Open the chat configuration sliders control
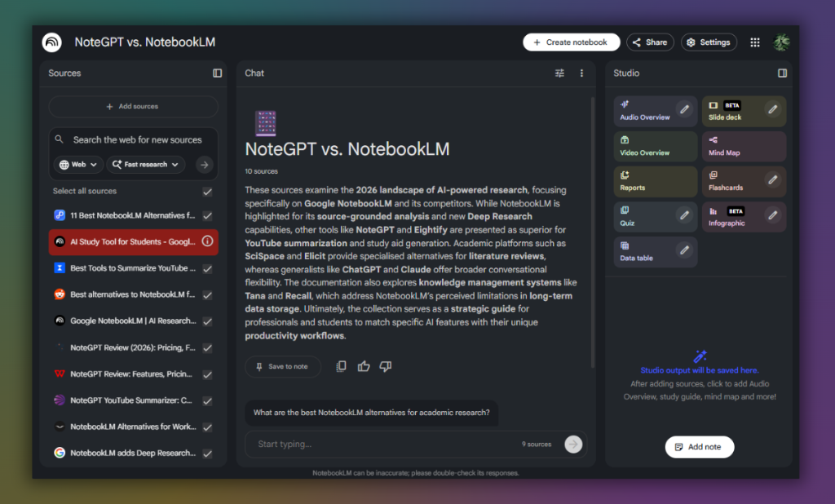The image size is (835, 504). pos(559,73)
